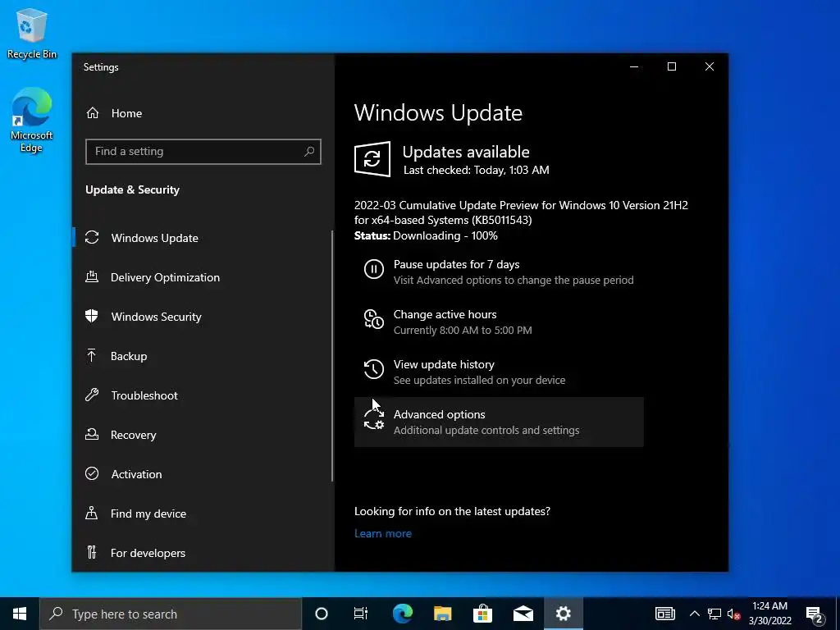Click the Change active hours clock icon
The width and height of the screenshot is (840, 630).
click(374, 319)
